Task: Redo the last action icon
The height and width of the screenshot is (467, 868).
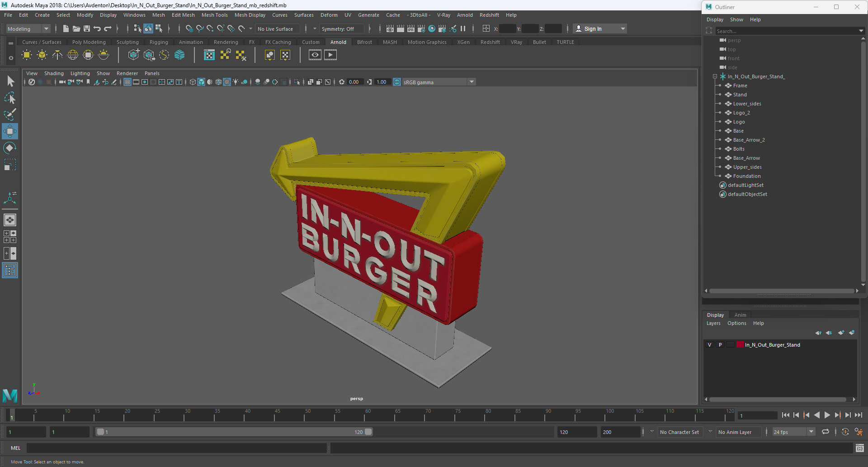Action: click(x=108, y=29)
